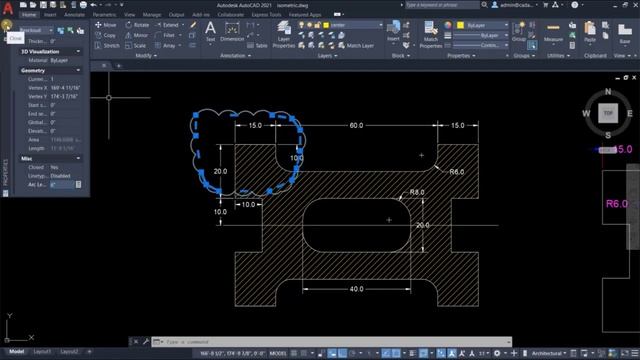Open the Manage ribbon tab
The width and height of the screenshot is (640, 360).
(x=152, y=15)
